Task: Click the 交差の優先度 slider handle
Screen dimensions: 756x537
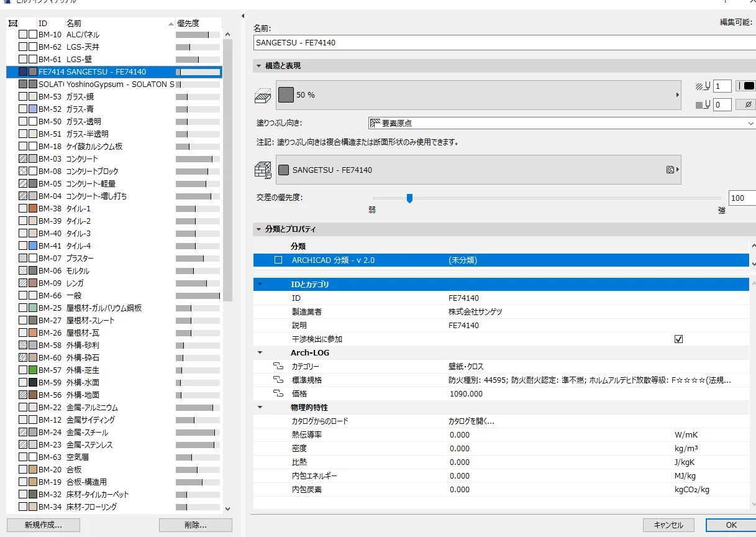Action: pos(409,198)
